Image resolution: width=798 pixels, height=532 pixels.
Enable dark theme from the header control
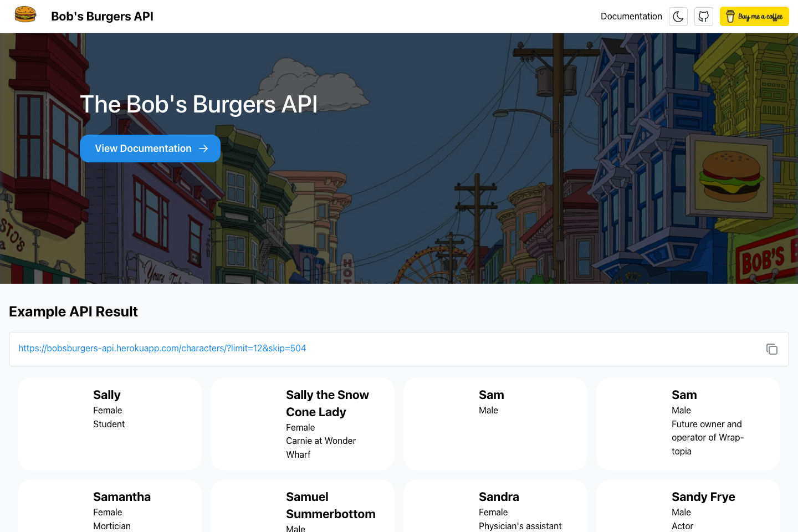pyautogui.click(x=678, y=17)
